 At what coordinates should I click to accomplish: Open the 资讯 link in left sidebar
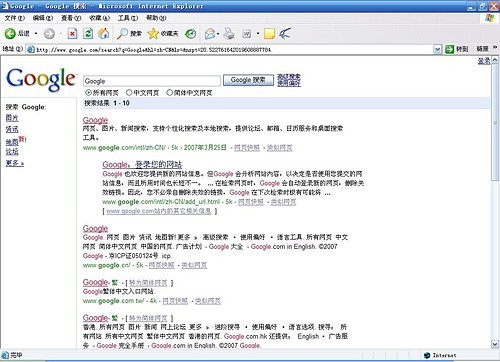pos(12,129)
